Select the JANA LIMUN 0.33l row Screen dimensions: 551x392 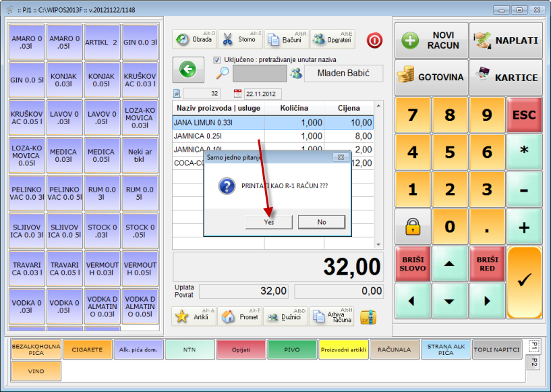click(272, 122)
